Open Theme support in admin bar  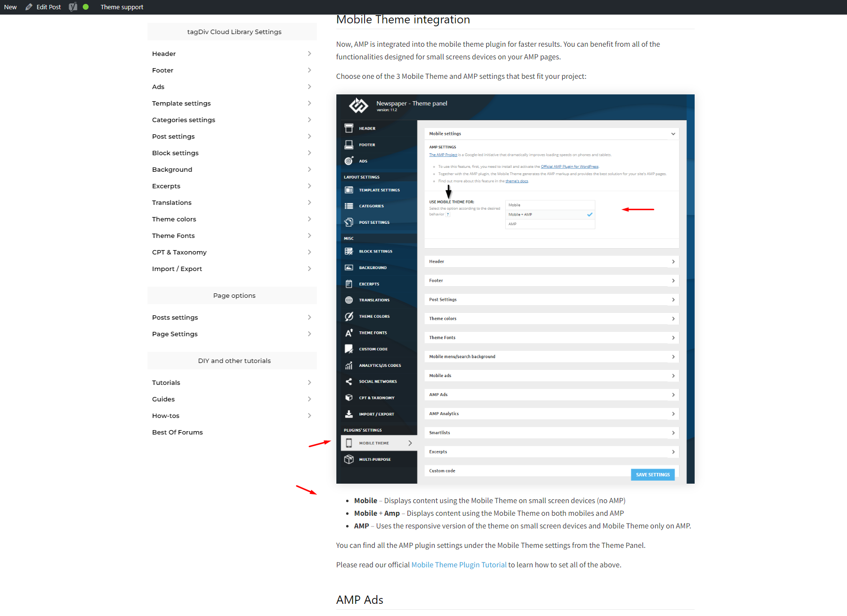point(122,7)
